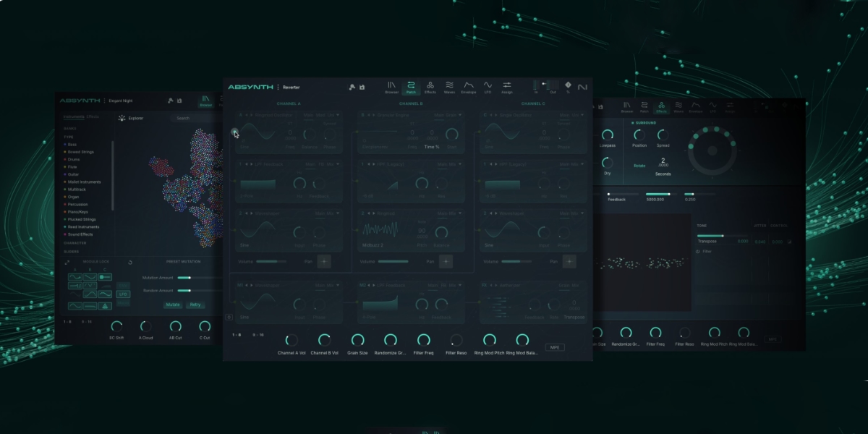
Task: Open the Effects view in the Reverter window
Action: pos(430,88)
